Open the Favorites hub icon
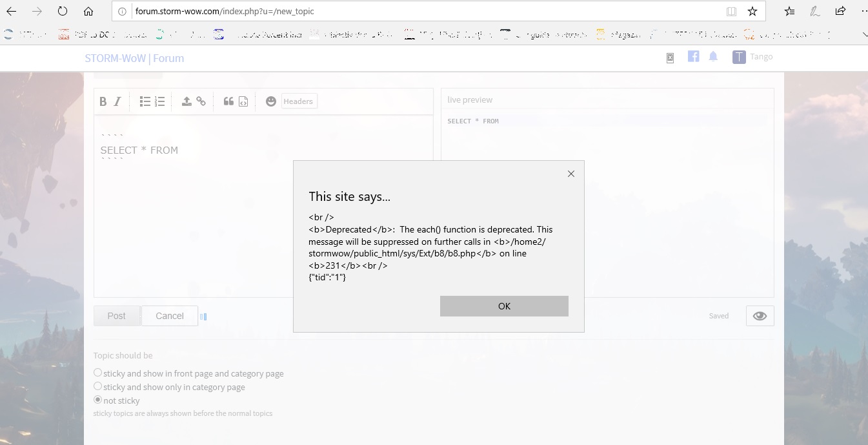Viewport: 868px width, 445px height. coord(789,11)
